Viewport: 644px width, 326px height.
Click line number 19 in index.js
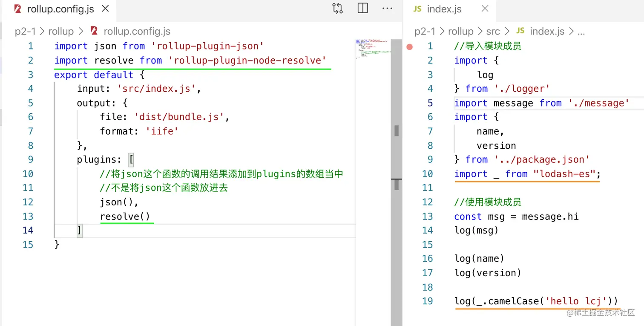point(428,301)
